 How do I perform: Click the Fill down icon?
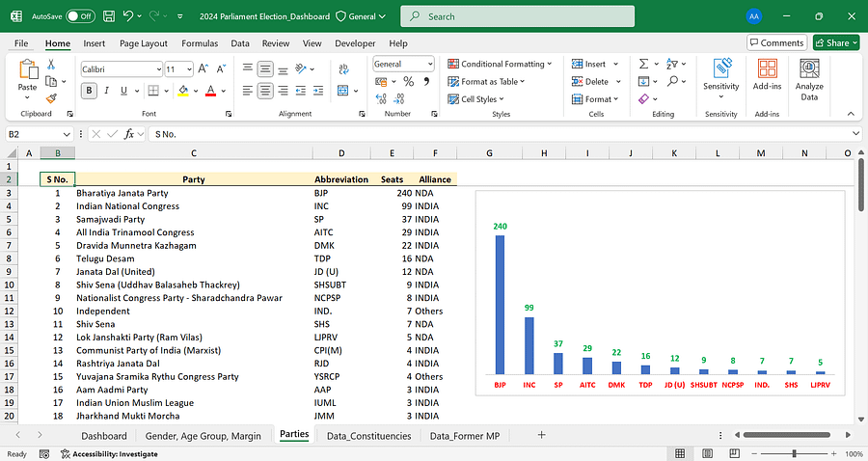(643, 81)
